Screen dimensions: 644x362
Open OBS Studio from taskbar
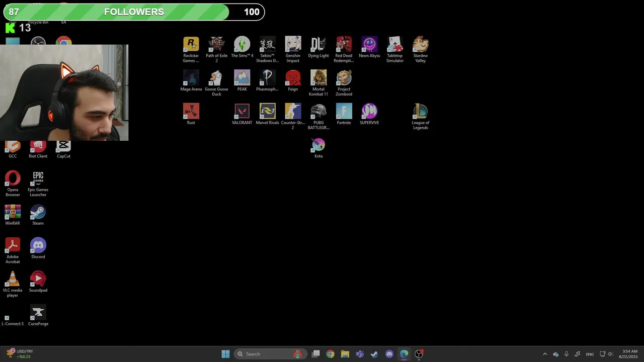[x=419, y=354]
